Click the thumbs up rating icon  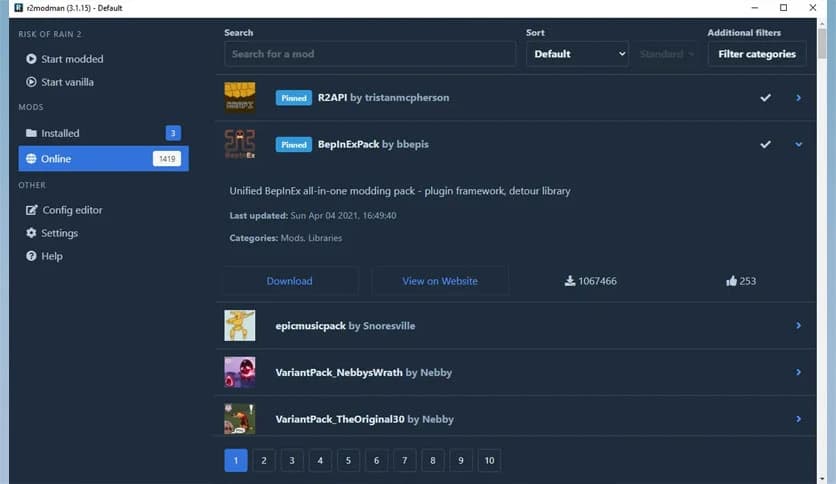(731, 281)
